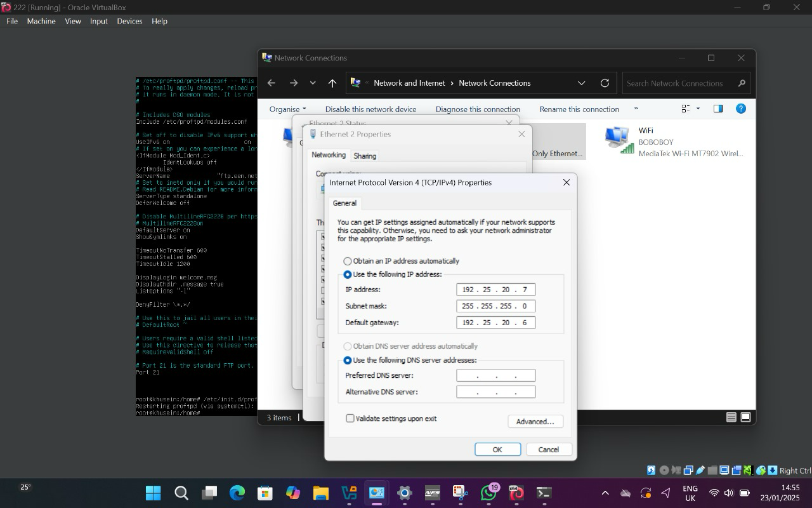Open WhatsApp from the taskbar
Viewport: 812px width, 508px height.
[x=488, y=493]
